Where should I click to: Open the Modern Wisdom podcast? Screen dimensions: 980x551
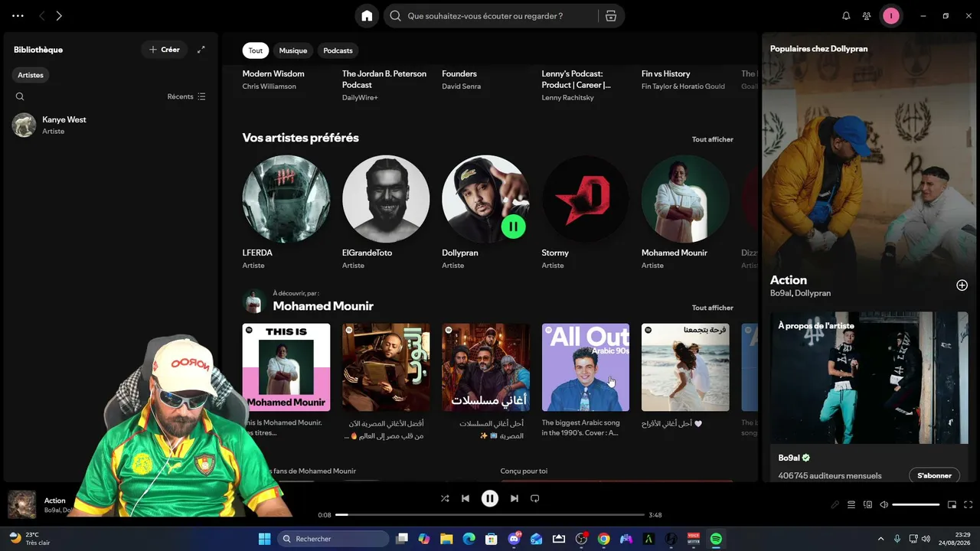tap(273, 73)
